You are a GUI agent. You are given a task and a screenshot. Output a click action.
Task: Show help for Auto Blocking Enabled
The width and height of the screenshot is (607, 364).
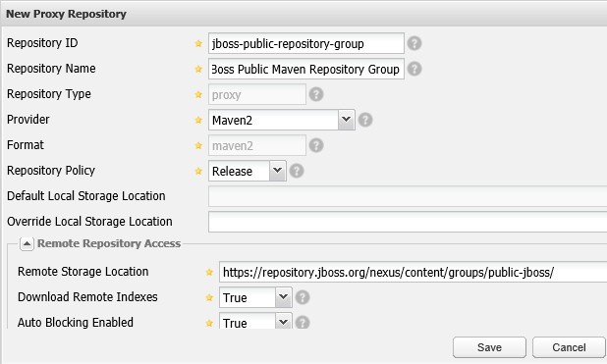click(303, 322)
